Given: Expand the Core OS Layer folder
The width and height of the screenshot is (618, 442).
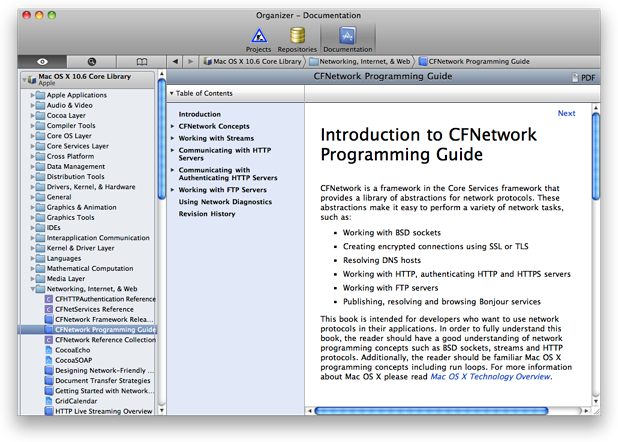Looking at the screenshot, I should click(x=33, y=136).
